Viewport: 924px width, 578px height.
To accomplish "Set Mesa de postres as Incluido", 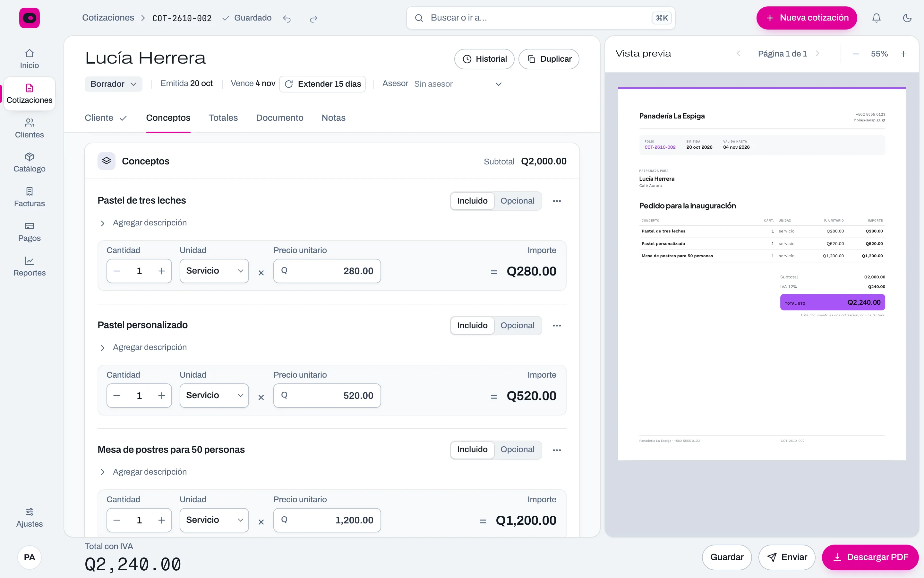I will pos(472,450).
